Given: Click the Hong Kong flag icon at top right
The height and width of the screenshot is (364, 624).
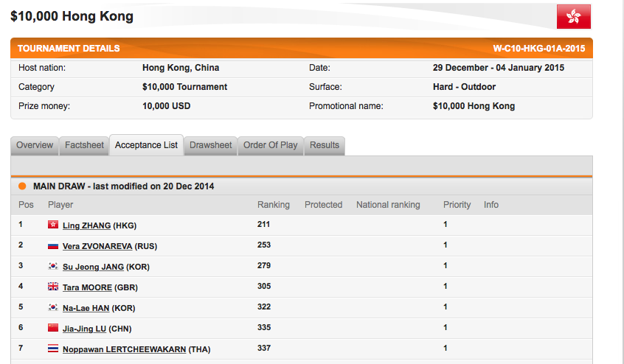Looking at the screenshot, I should pos(574,16).
